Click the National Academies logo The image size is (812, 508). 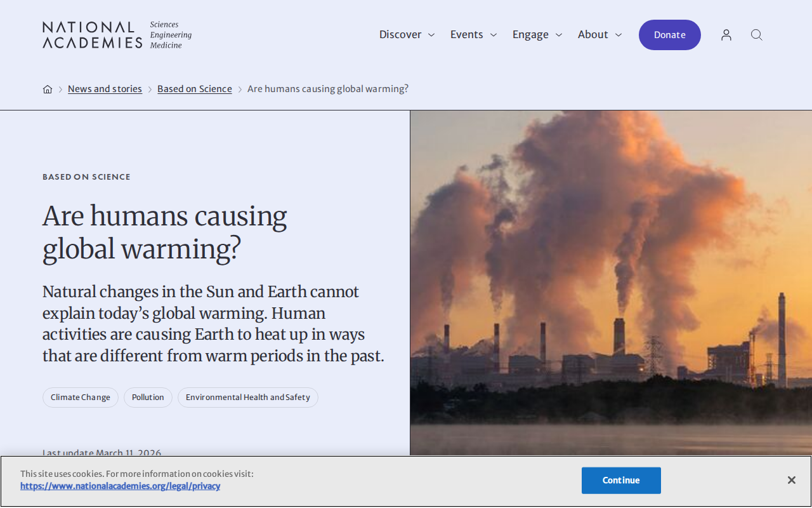tap(117, 35)
